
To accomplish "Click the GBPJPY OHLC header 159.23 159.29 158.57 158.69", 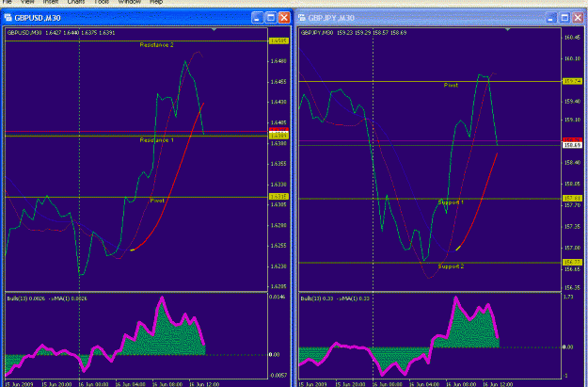I will [x=372, y=33].
